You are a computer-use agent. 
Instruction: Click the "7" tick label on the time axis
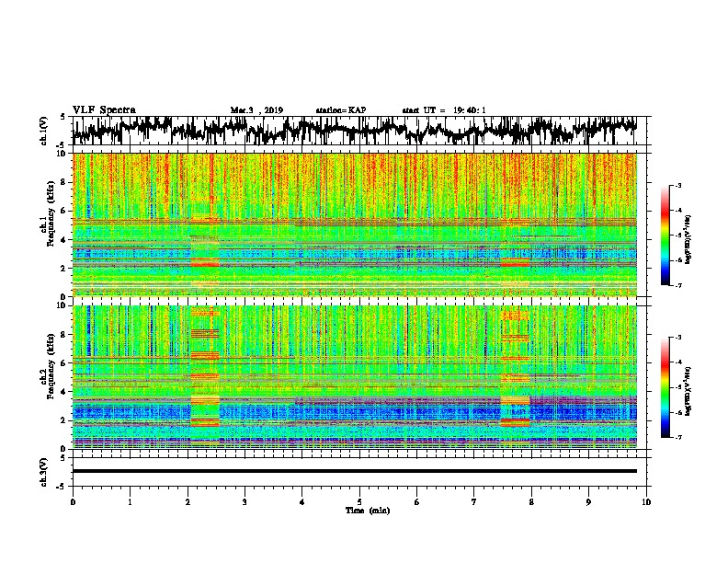pos(474,501)
